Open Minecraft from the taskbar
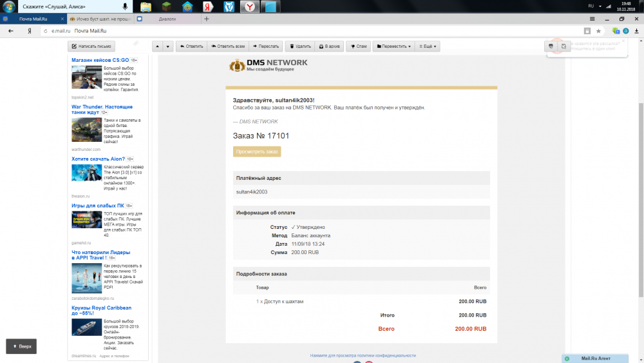 tap(166, 7)
